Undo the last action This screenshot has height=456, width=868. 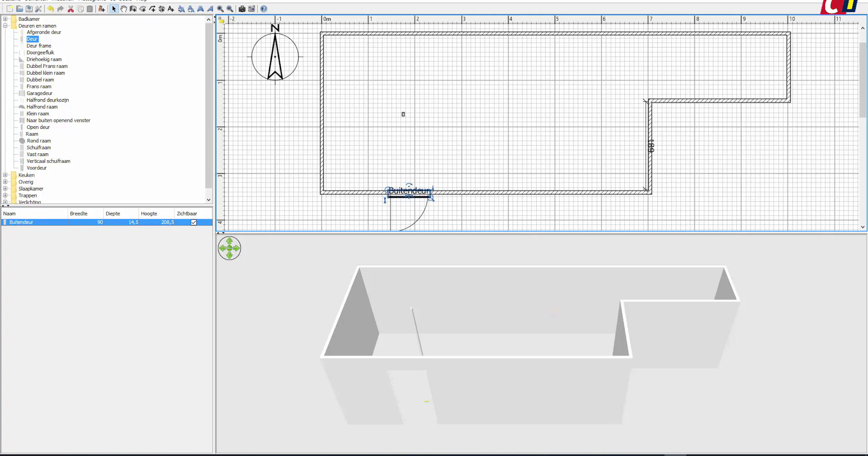click(51, 9)
